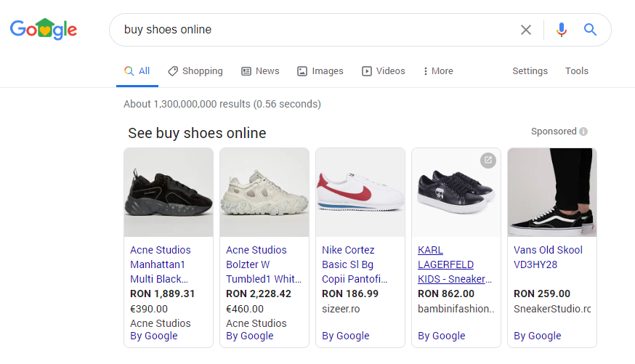Click By Google under Nike Cortez card
Viewport: 635px width, 364px height.
(x=346, y=336)
